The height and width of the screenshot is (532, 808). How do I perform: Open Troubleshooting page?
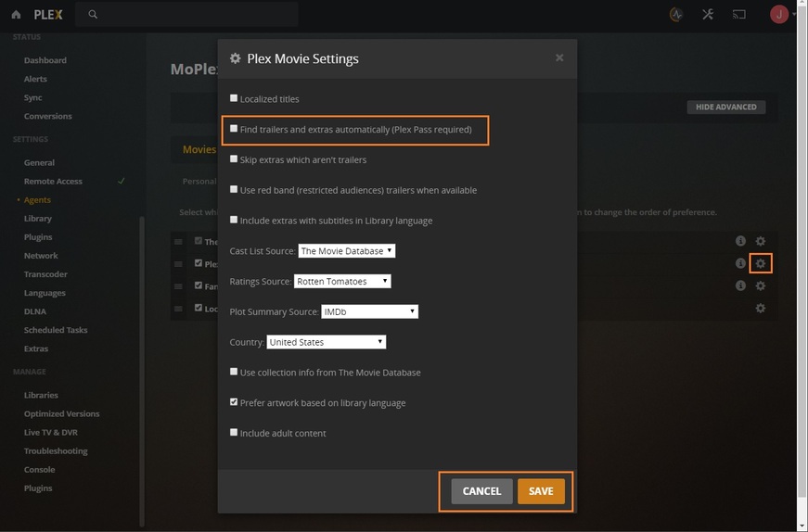point(56,450)
